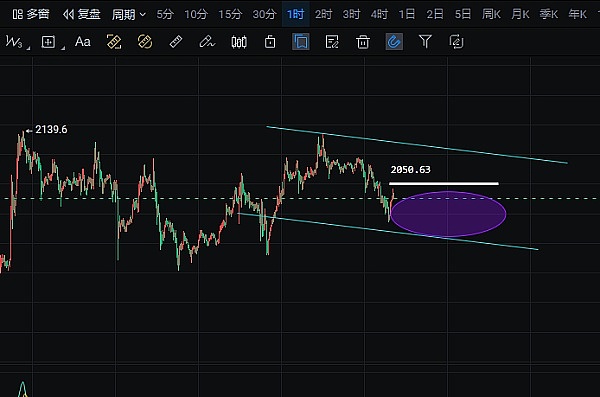Viewport: 600px width, 397px height.
Task: Choose the pen freehand drawing tool
Action: (x=207, y=41)
